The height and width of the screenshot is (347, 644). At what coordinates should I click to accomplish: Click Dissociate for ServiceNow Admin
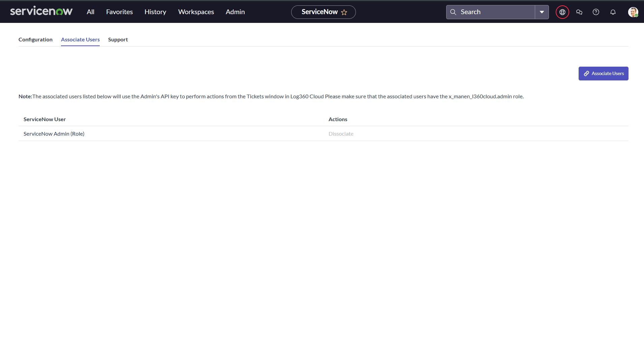click(341, 134)
